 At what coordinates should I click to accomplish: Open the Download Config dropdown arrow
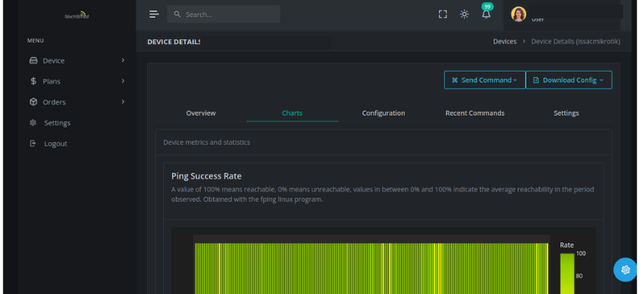coord(601,80)
